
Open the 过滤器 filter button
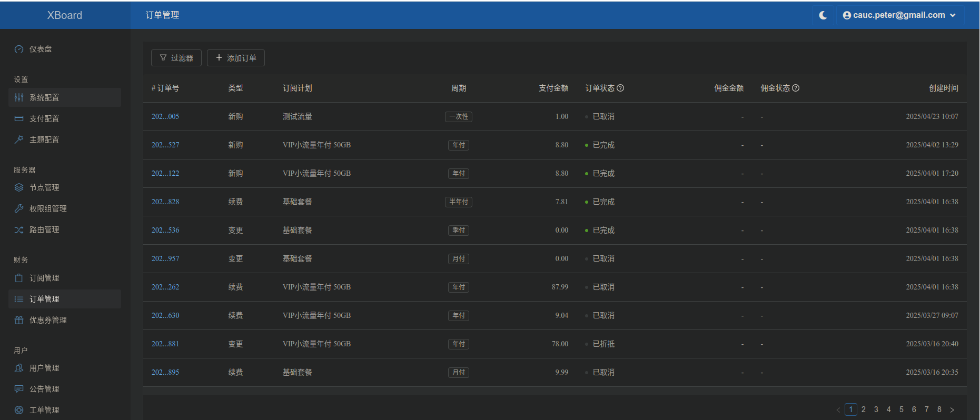(x=176, y=58)
